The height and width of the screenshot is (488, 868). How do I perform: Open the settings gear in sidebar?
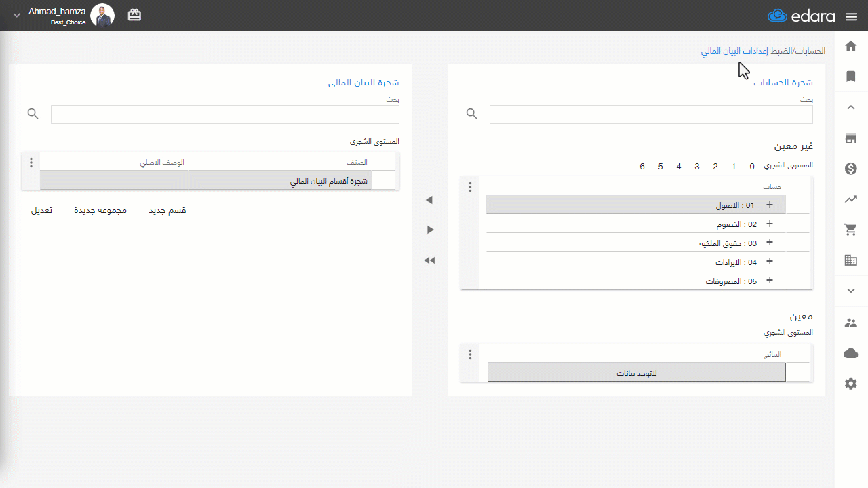click(x=851, y=384)
